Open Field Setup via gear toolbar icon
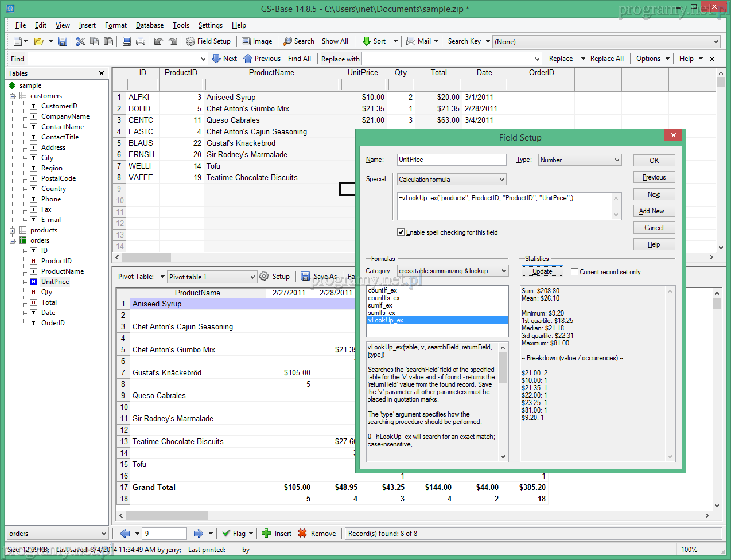This screenshot has height=560, width=731. point(190,41)
